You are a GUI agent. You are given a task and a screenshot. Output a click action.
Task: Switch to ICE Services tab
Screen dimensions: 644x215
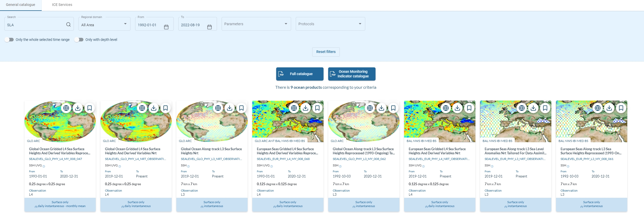tap(62, 5)
